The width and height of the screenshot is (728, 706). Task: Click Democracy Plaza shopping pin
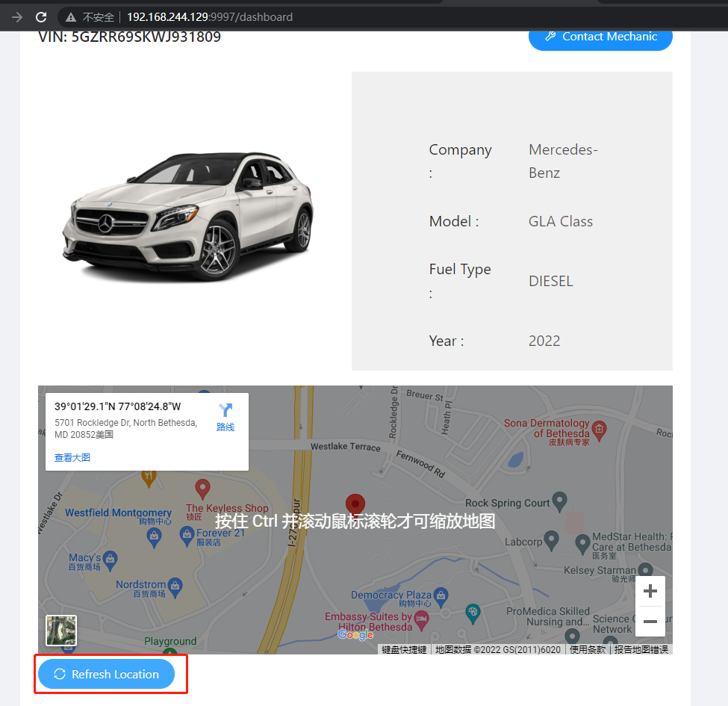click(441, 596)
